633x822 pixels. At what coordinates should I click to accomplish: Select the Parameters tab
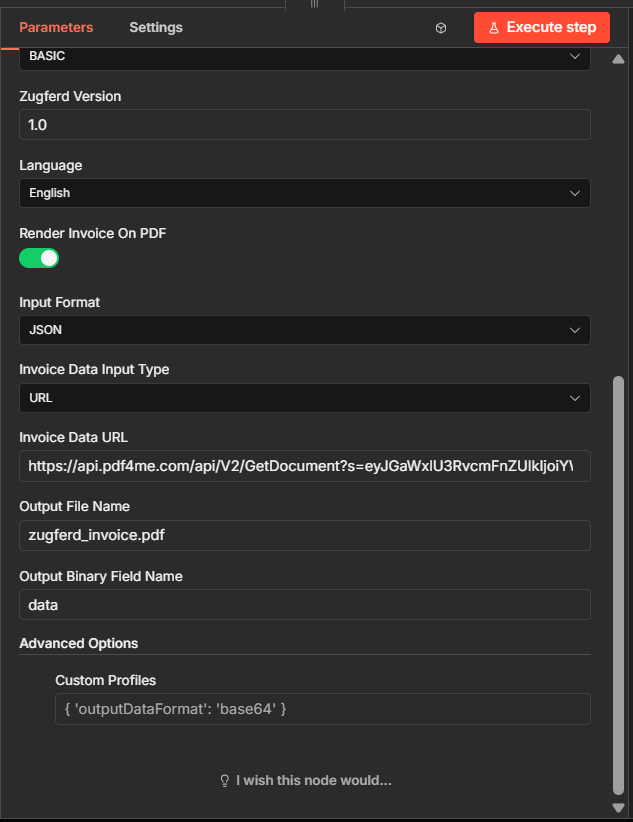pos(57,27)
